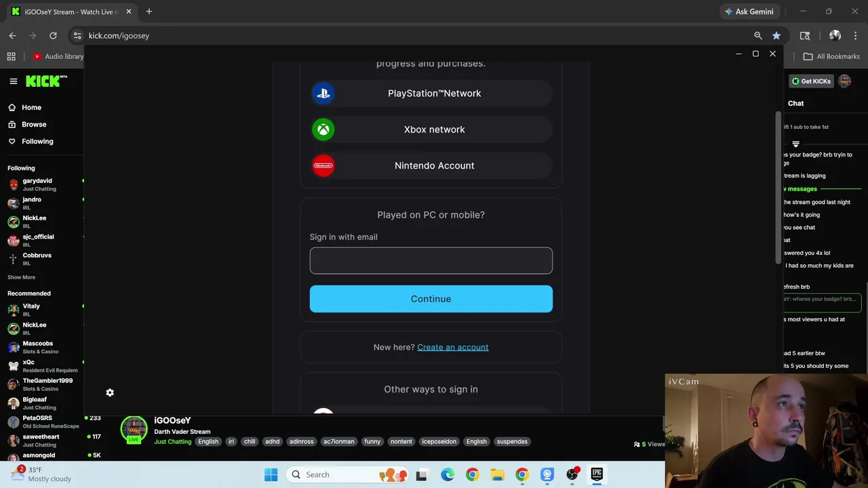Screen dimensions: 868x488
Task: Select the ac7ionman stream tag
Action: click(x=338, y=441)
